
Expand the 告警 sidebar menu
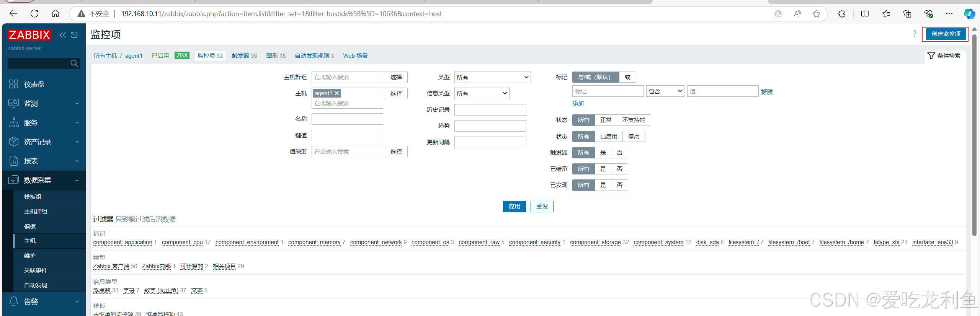click(44, 301)
